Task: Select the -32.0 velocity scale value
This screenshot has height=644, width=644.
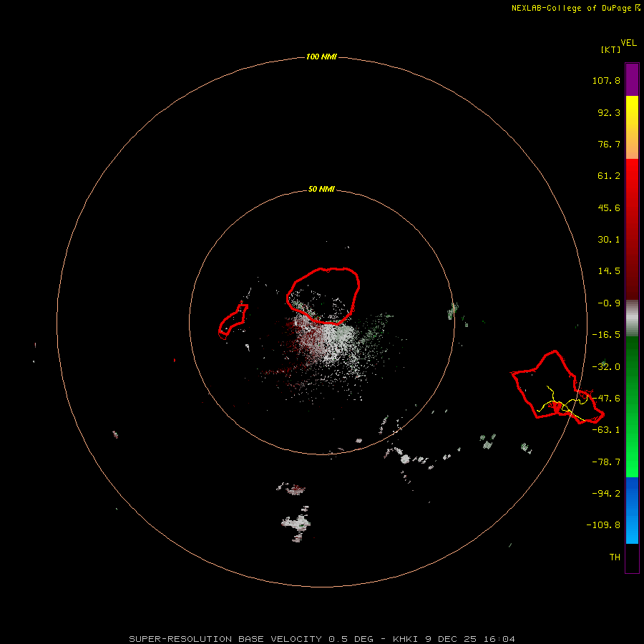Action: coord(606,367)
